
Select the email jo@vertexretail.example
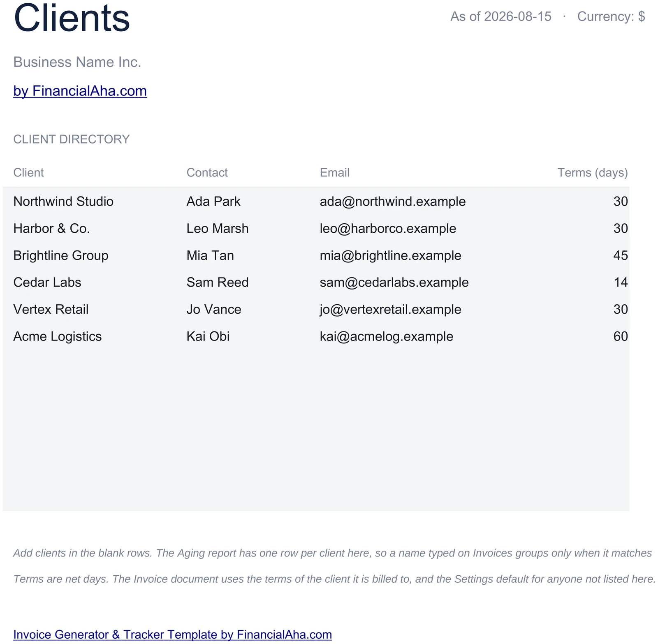391,310
